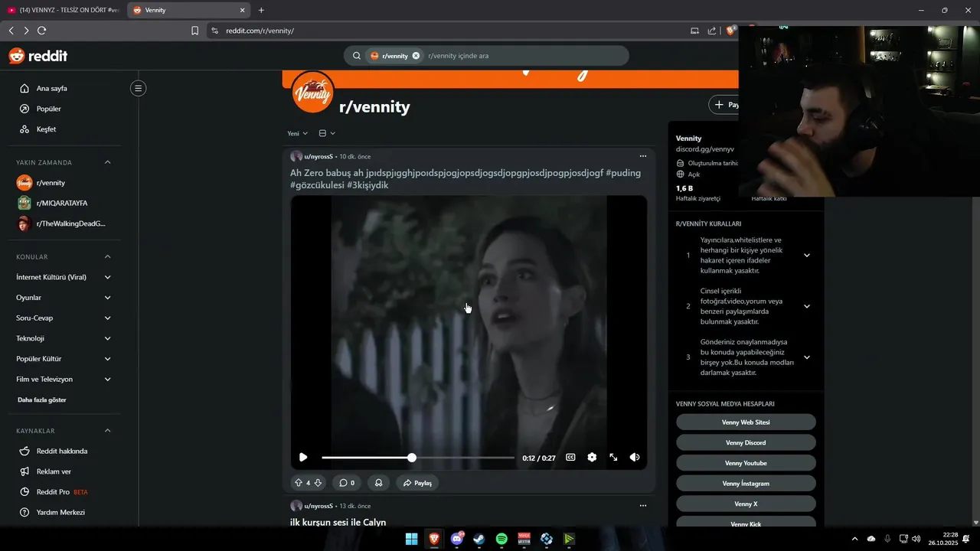
Task: Open Venny Discord link
Action: click(746, 443)
